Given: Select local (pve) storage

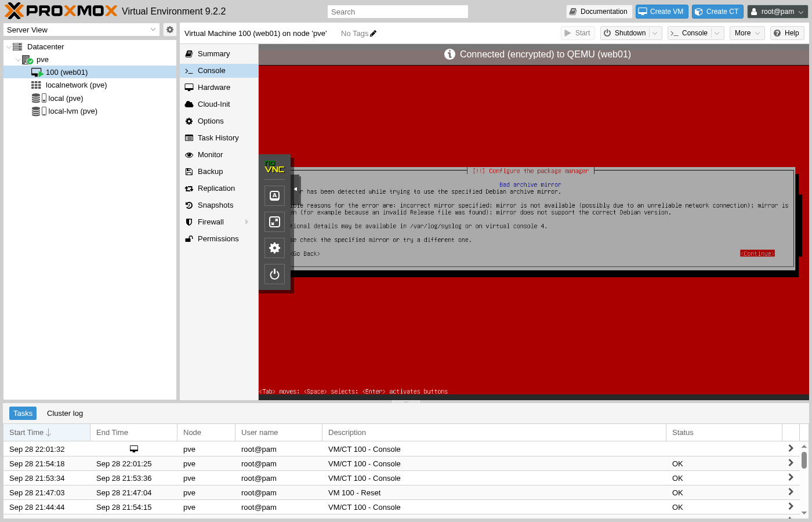Looking at the screenshot, I should coord(90,99).
